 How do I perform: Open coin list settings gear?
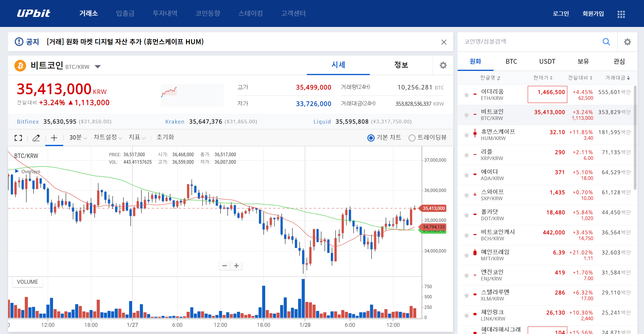tap(628, 42)
